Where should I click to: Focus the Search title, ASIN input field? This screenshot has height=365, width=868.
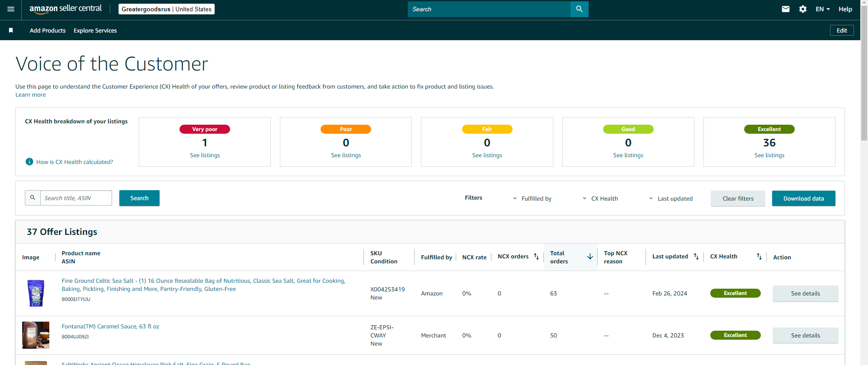pyautogui.click(x=76, y=198)
